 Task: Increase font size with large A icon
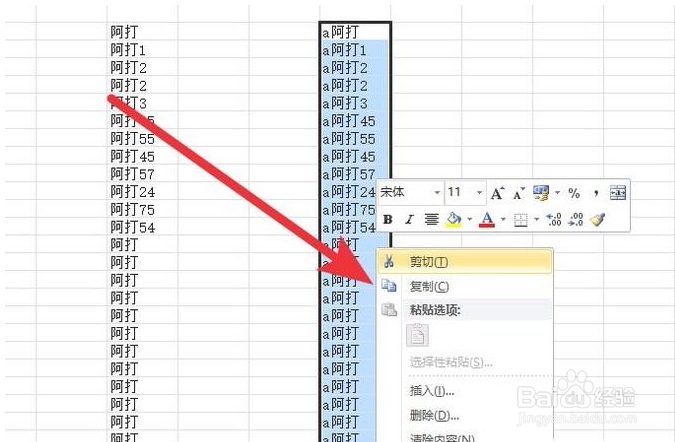coord(497,193)
